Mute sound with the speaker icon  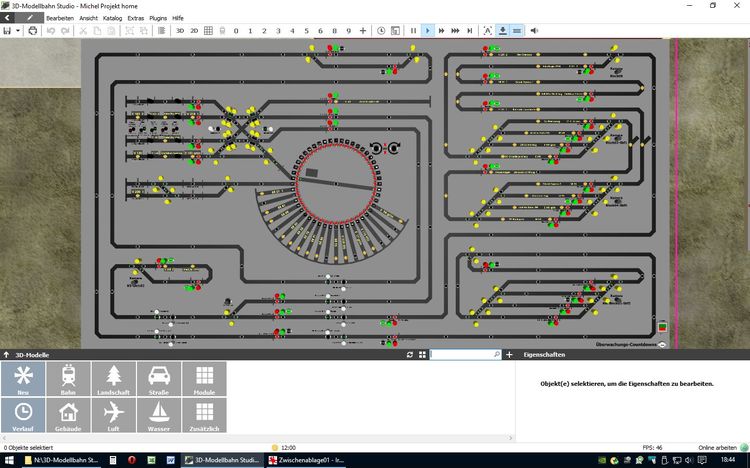(x=534, y=31)
